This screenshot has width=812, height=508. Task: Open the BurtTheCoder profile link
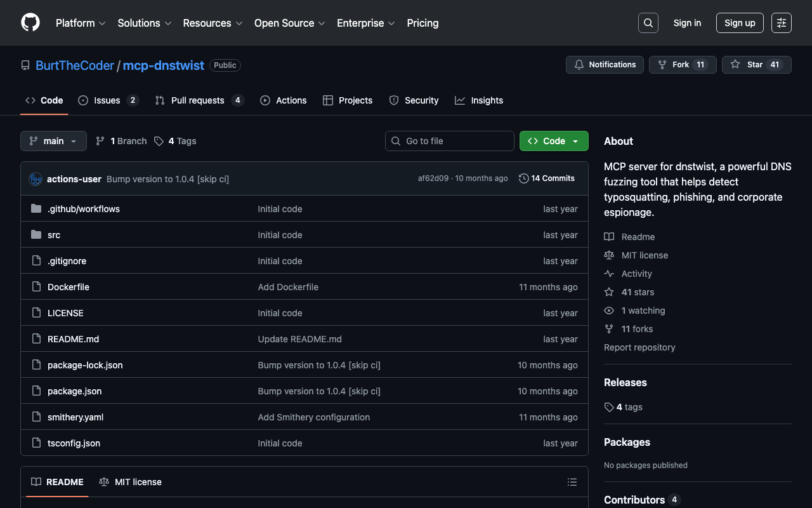click(75, 65)
